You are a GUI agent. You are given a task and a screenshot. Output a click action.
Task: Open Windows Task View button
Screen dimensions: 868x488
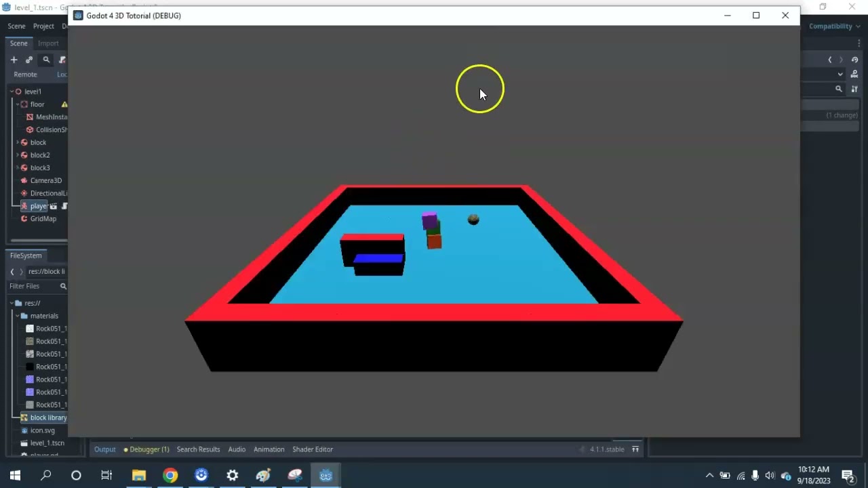click(x=106, y=475)
